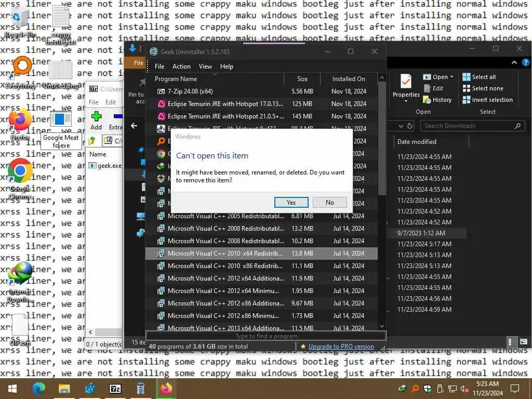Sort by Date modified column in Explorer

(x=431, y=141)
